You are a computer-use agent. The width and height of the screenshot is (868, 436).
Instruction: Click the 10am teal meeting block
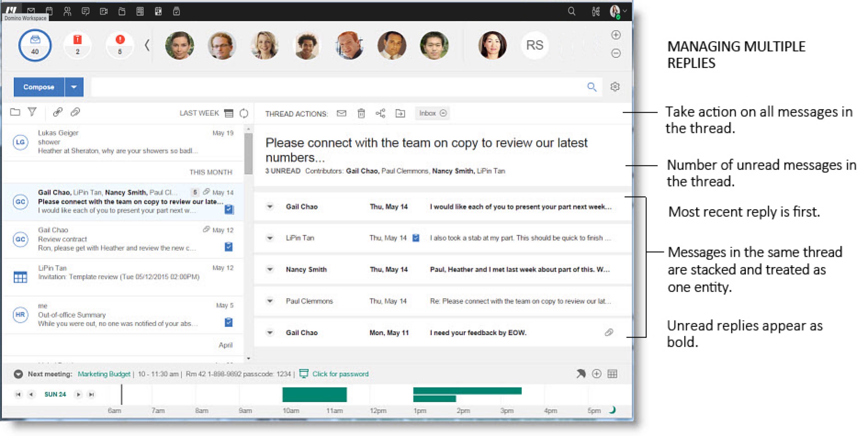(315, 395)
